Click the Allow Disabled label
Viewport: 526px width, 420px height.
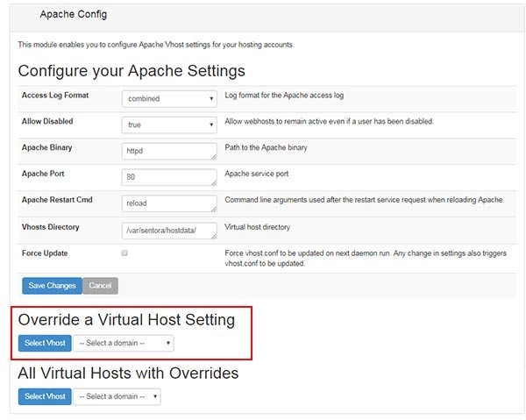pyautogui.click(x=47, y=121)
